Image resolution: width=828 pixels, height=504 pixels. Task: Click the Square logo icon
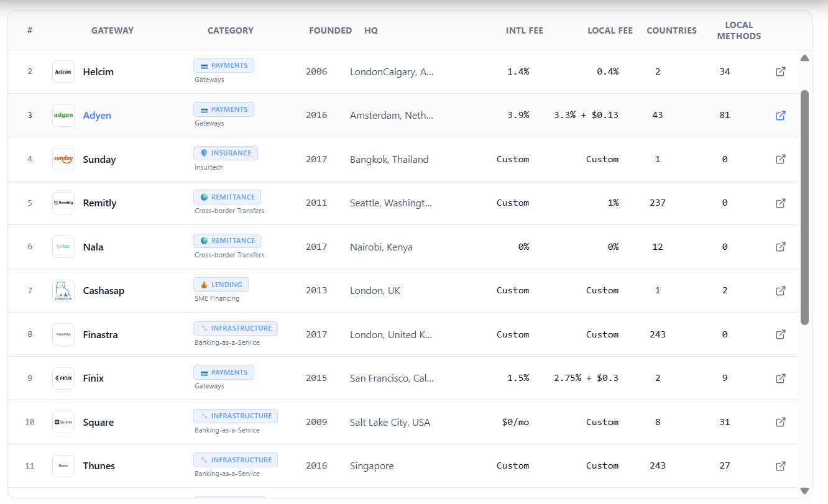63,422
